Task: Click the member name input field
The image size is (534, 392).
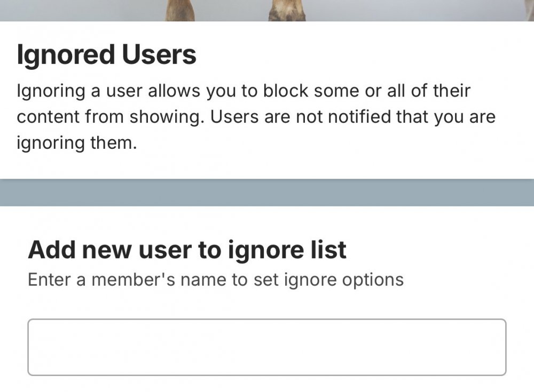Action: click(266, 347)
